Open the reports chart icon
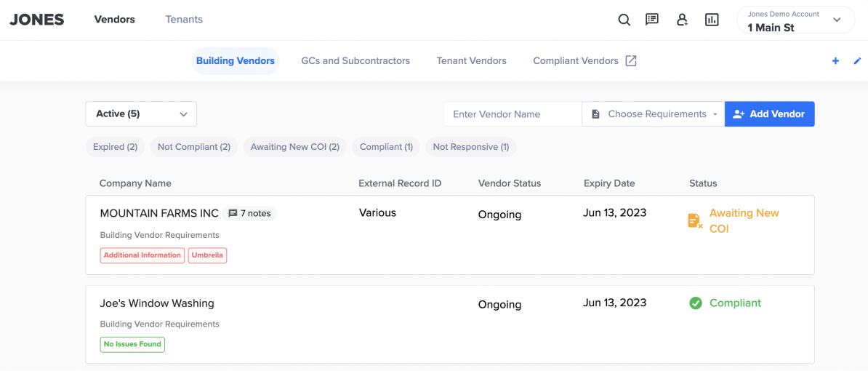Screen dimensions: 868x371 pos(712,20)
